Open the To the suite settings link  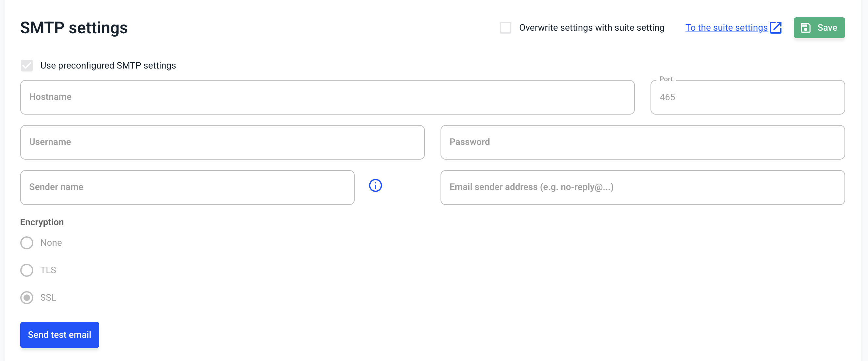[x=726, y=28]
